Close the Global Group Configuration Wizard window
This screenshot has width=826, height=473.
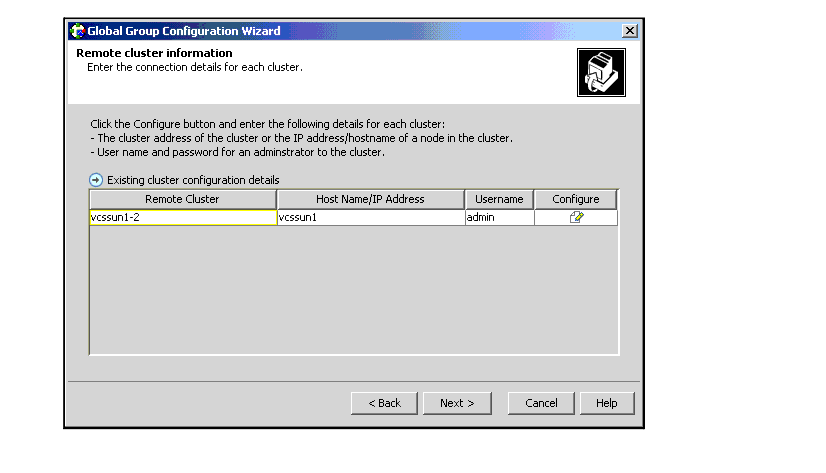click(x=629, y=31)
